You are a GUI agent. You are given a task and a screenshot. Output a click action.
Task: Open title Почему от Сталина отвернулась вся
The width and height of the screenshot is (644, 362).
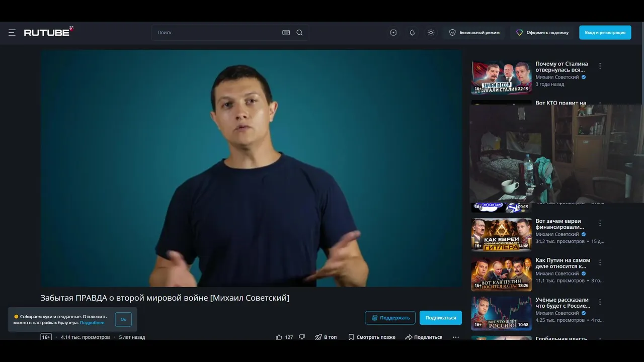click(x=561, y=67)
